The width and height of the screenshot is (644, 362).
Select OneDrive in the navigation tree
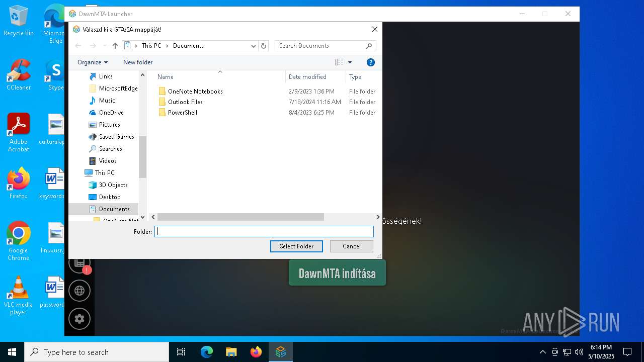coord(111,113)
